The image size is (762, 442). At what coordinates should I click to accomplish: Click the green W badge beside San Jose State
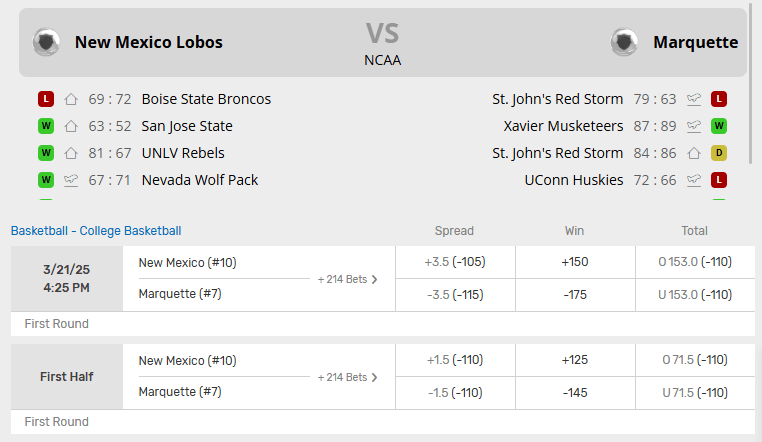(x=45, y=126)
